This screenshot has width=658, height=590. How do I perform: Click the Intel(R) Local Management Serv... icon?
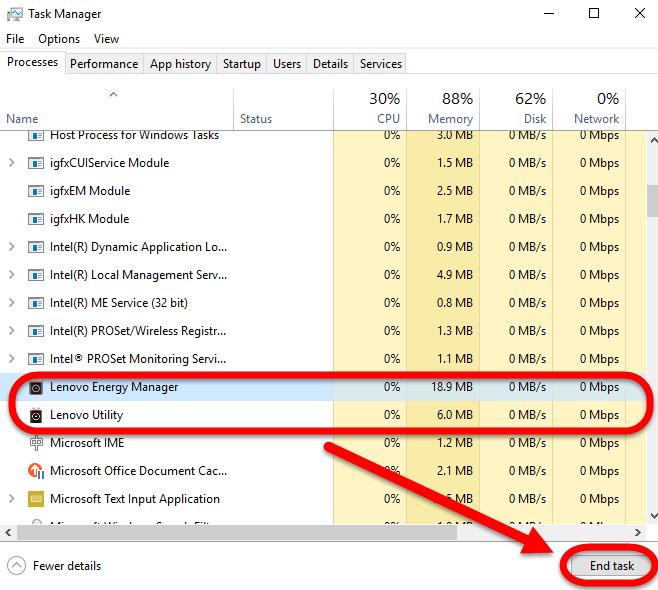point(36,275)
